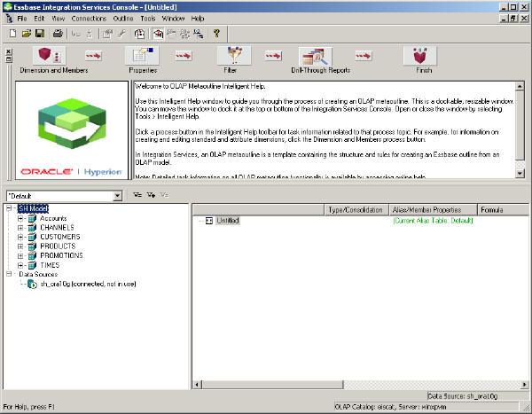The image size is (532, 414).
Task: Click the rightmost icon before the question mark
Action: (199, 34)
